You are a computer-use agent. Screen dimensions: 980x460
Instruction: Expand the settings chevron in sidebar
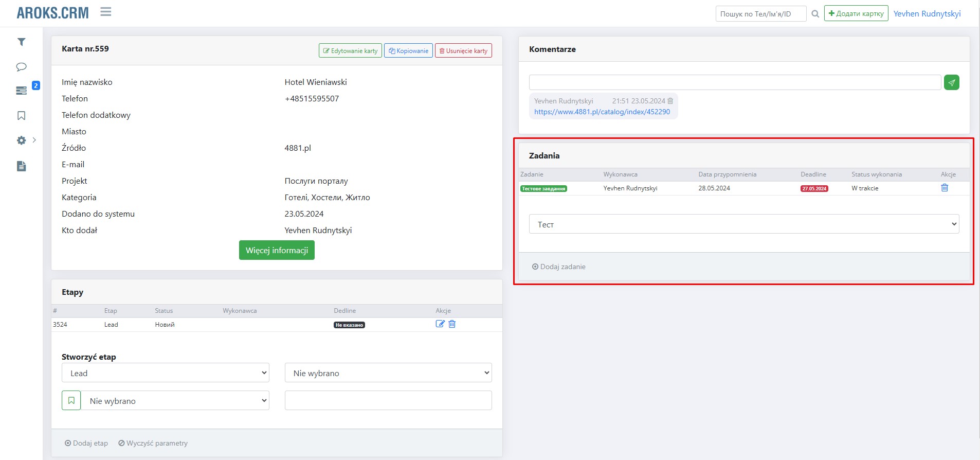(34, 140)
